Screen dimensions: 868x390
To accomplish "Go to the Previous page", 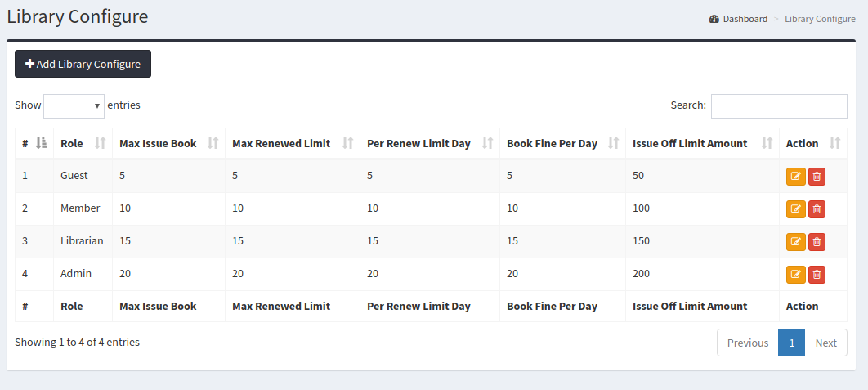I will (x=747, y=343).
